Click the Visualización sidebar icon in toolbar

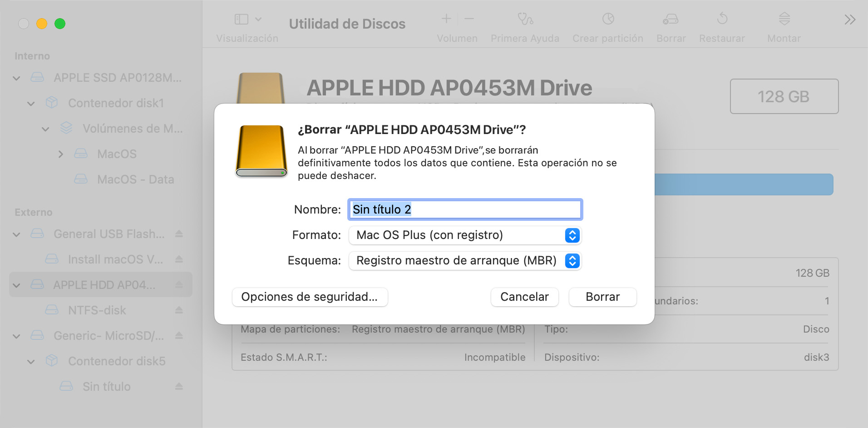pos(241,19)
